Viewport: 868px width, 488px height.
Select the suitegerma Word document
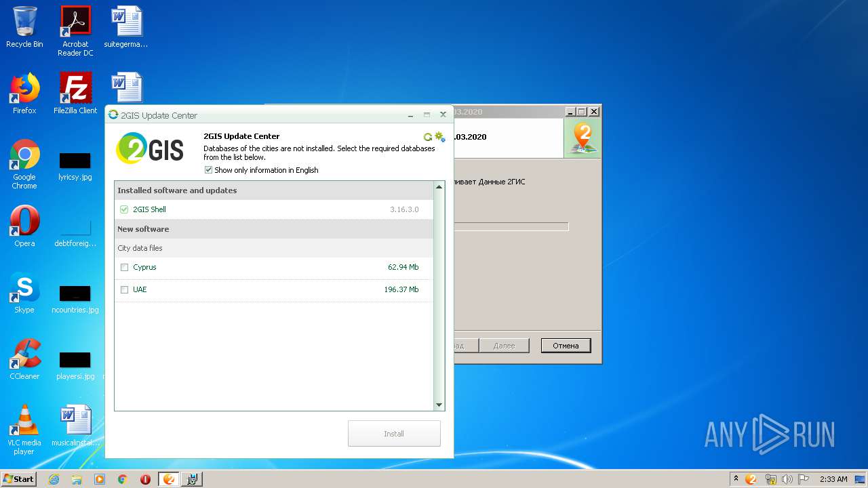click(x=126, y=27)
